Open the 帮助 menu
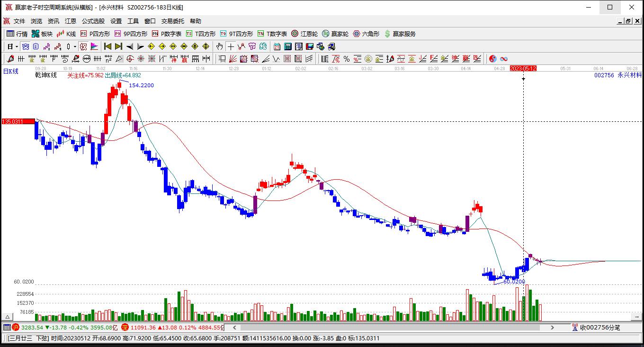This screenshot has height=347, width=644. pyautogui.click(x=196, y=21)
